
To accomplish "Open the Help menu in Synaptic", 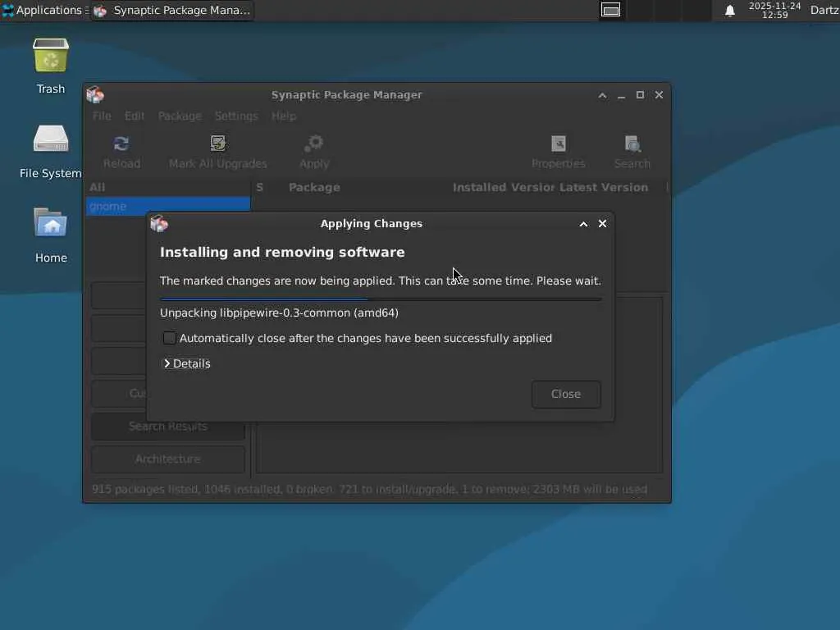I will (283, 116).
